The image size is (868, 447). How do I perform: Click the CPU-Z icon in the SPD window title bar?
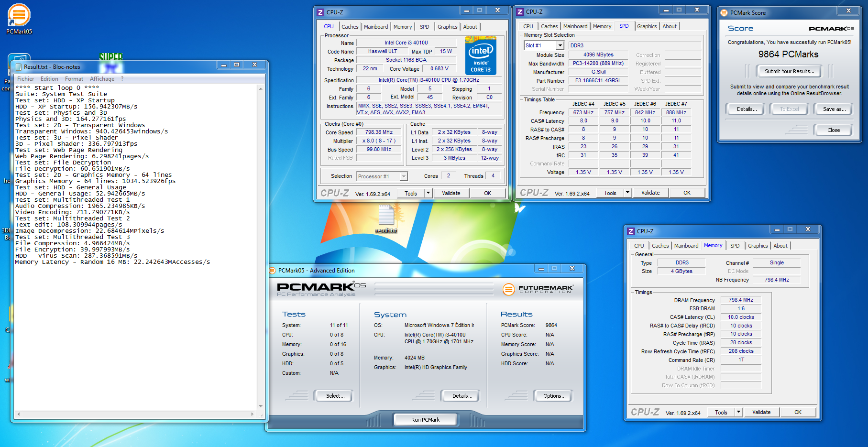(520, 12)
